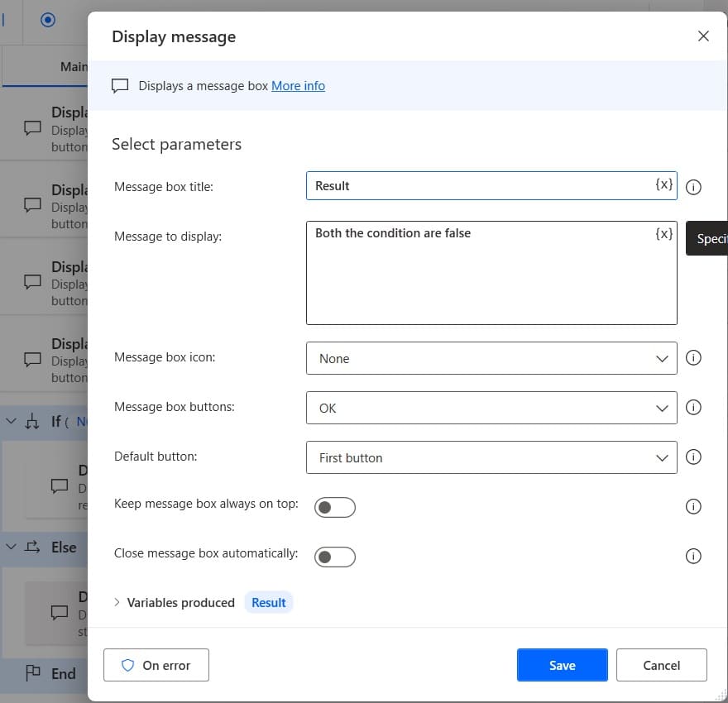Click the first Display message action icon in flow
The image size is (728, 703).
tap(32, 127)
